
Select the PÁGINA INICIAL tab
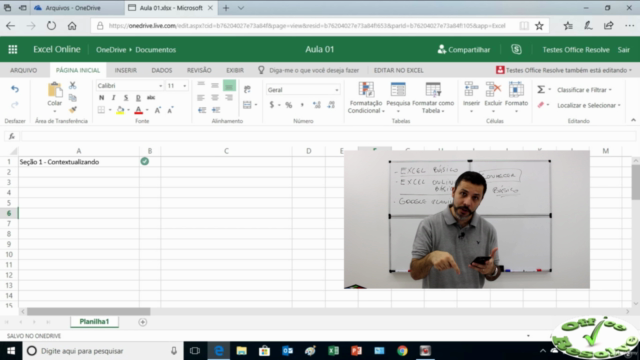pyautogui.click(x=78, y=70)
